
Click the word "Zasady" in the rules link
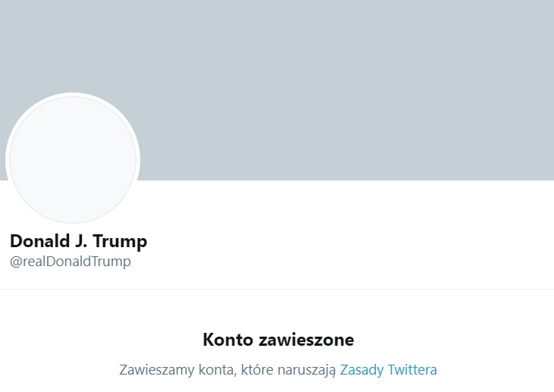(x=362, y=370)
